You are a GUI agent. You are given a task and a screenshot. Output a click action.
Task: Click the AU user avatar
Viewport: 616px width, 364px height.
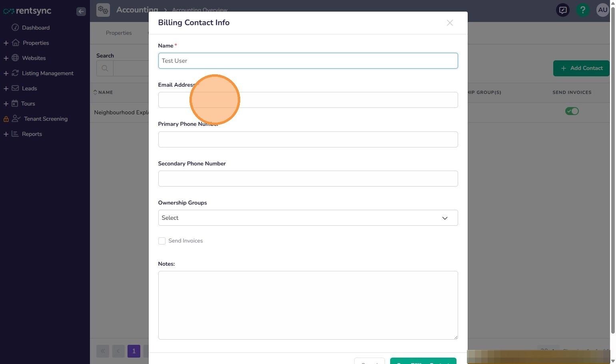point(602,10)
